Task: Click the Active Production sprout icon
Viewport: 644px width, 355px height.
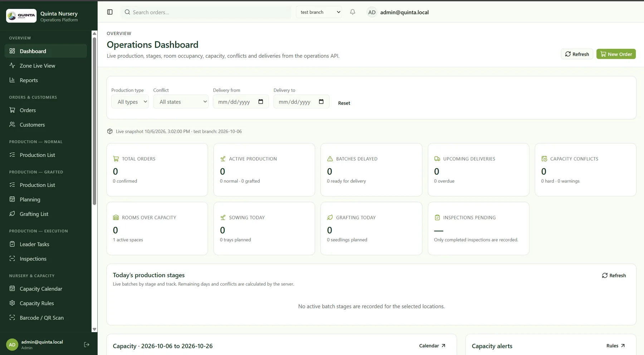Action: point(223,159)
